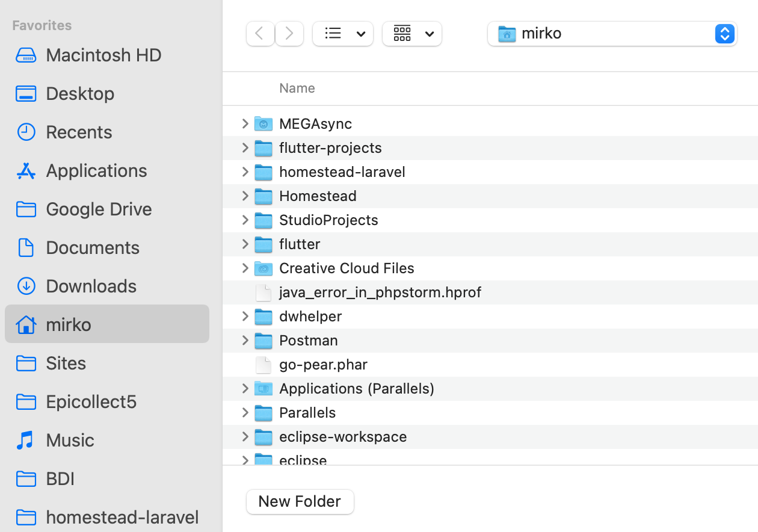Click the Epicollect5 folder icon
The height and width of the screenshot is (532, 758).
[26, 402]
